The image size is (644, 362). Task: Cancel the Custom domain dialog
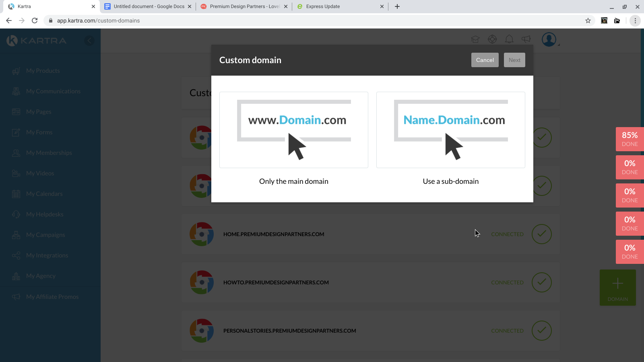pos(485,60)
